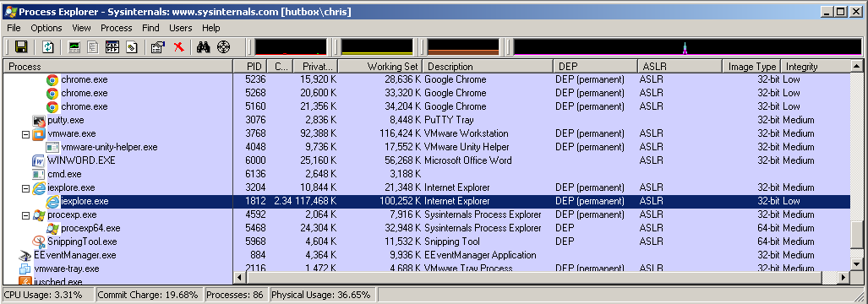Open System Information graph toolbar icon
This screenshot has height=304, width=868.
click(74, 47)
